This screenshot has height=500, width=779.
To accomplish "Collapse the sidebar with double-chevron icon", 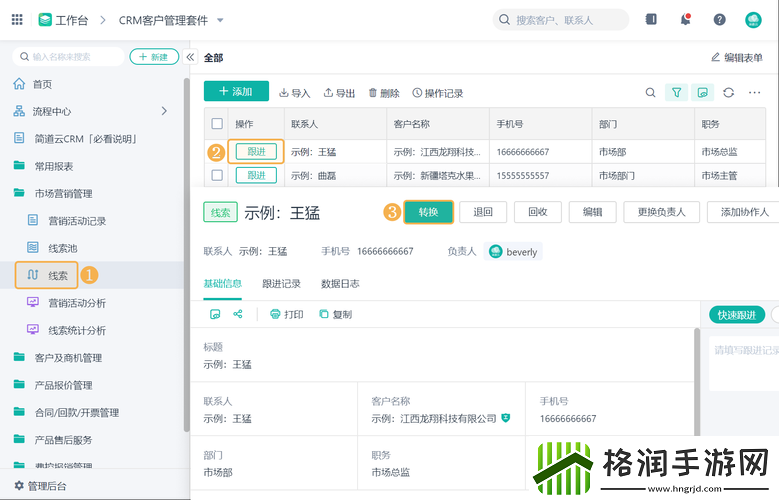I will coord(190,57).
